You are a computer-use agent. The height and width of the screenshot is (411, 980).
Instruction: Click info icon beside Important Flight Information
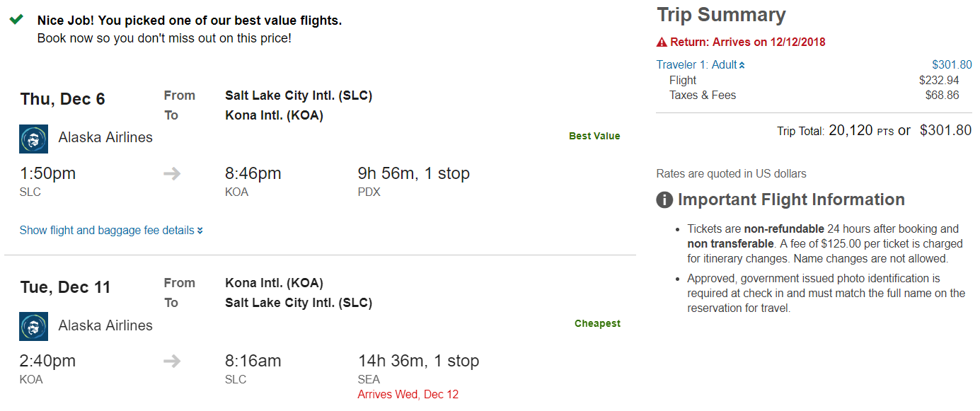pos(664,200)
